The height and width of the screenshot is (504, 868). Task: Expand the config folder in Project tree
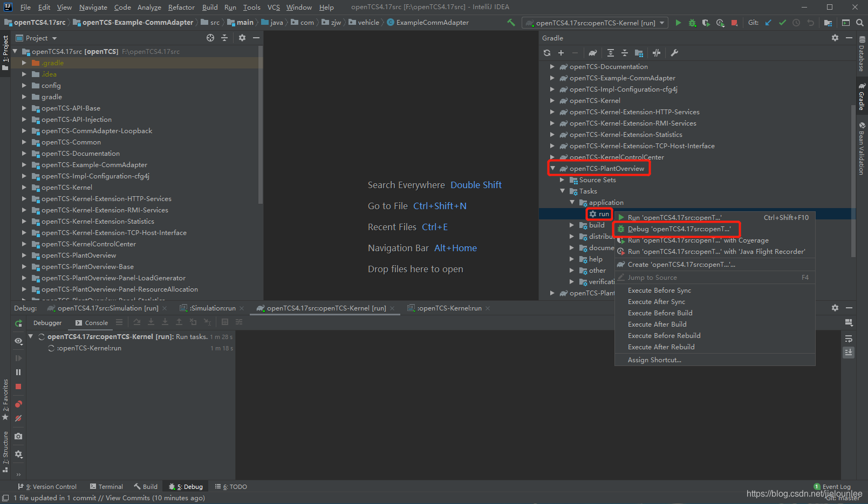(x=24, y=85)
